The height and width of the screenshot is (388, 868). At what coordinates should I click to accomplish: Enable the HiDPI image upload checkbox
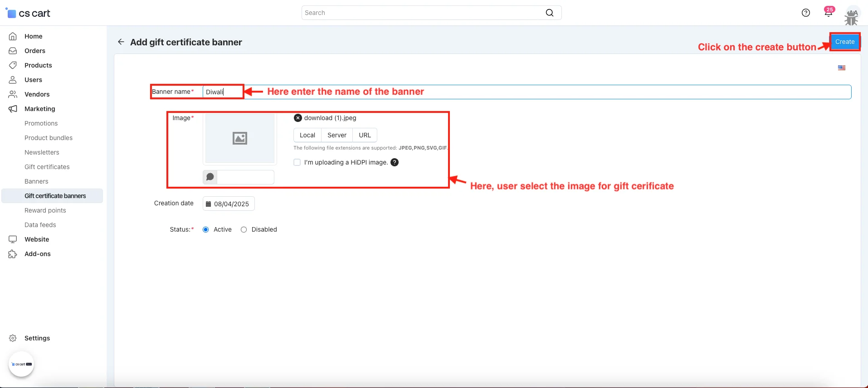click(x=297, y=162)
